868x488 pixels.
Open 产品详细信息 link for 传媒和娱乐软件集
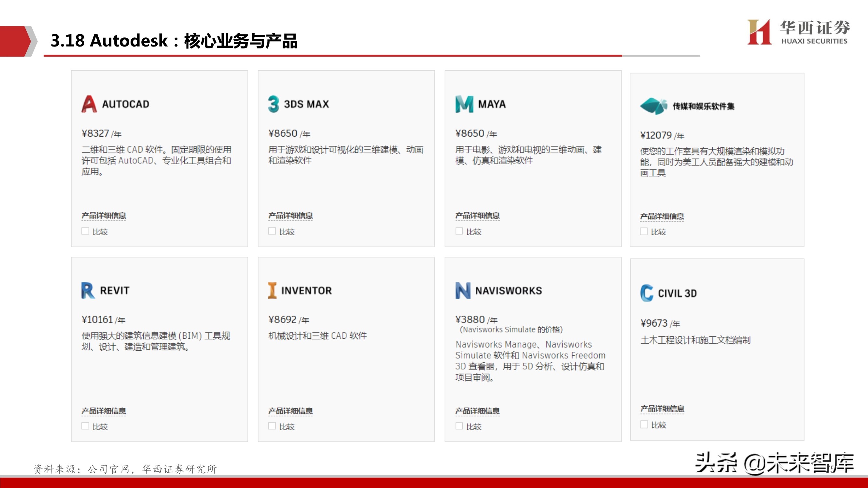pyautogui.click(x=662, y=216)
